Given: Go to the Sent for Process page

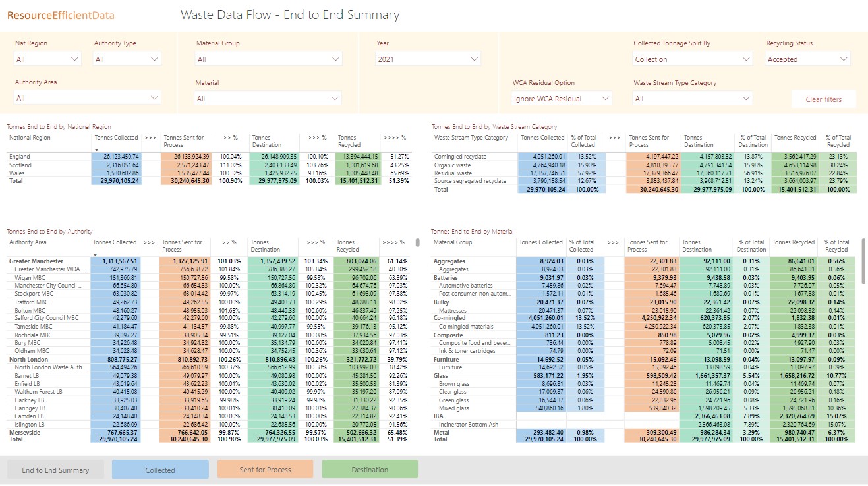Looking at the screenshot, I should point(265,470).
